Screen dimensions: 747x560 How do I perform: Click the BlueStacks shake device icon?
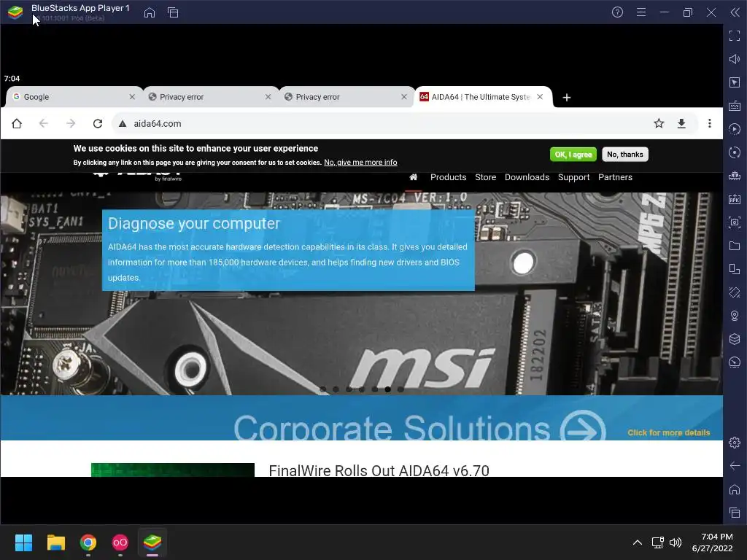(x=734, y=292)
